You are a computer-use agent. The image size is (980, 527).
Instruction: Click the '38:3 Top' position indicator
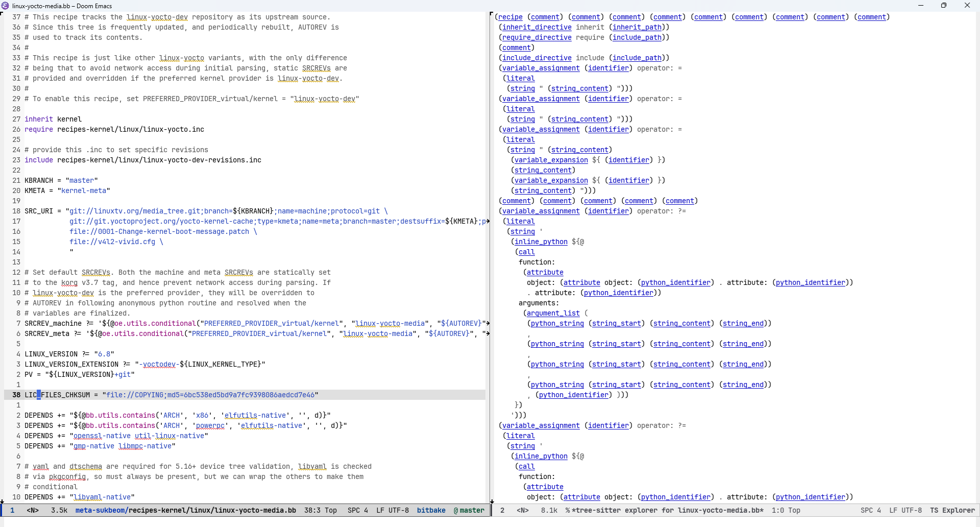[321, 510]
